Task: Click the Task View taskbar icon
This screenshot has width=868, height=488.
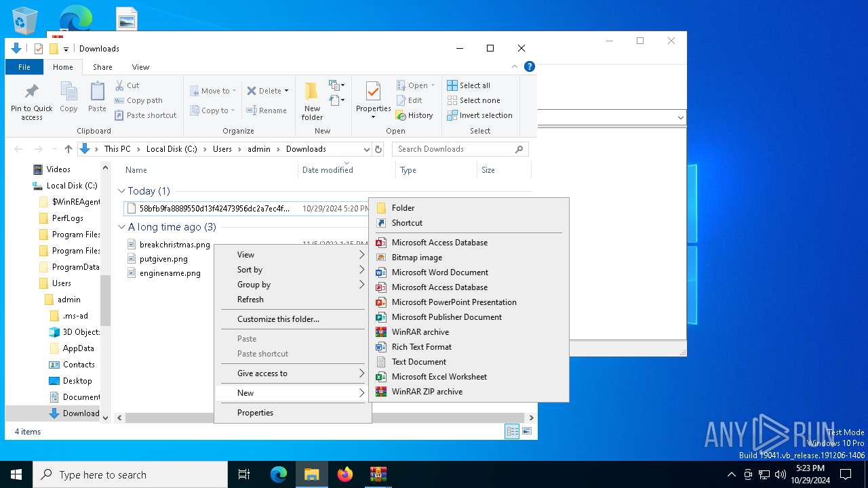Action: click(244, 474)
